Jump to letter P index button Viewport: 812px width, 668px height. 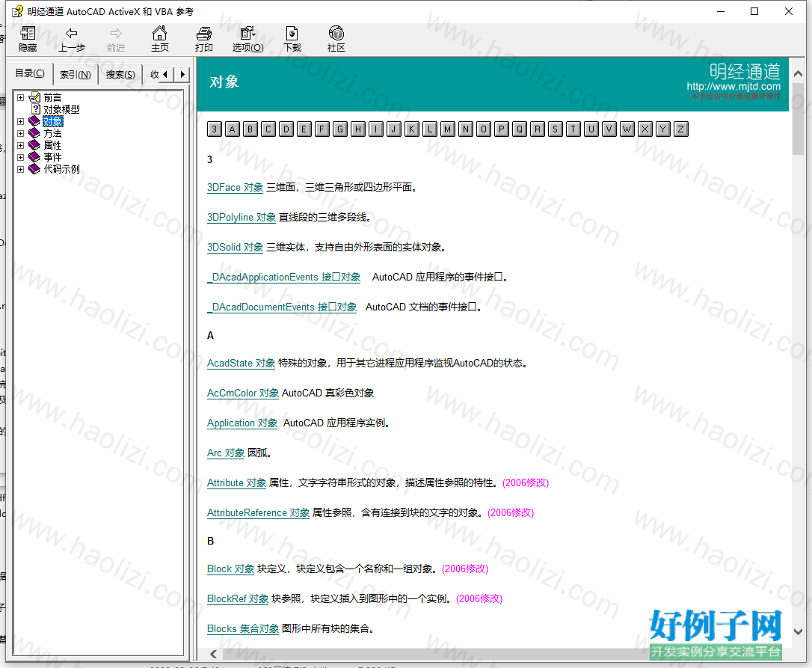pyautogui.click(x=502, y=129)
